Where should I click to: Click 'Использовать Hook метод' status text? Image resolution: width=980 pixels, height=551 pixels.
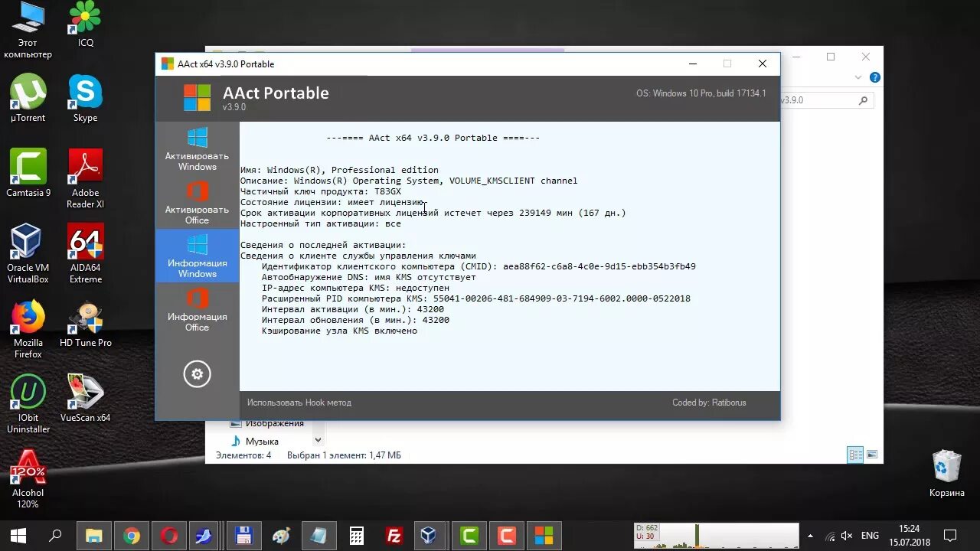pos(299,403)
